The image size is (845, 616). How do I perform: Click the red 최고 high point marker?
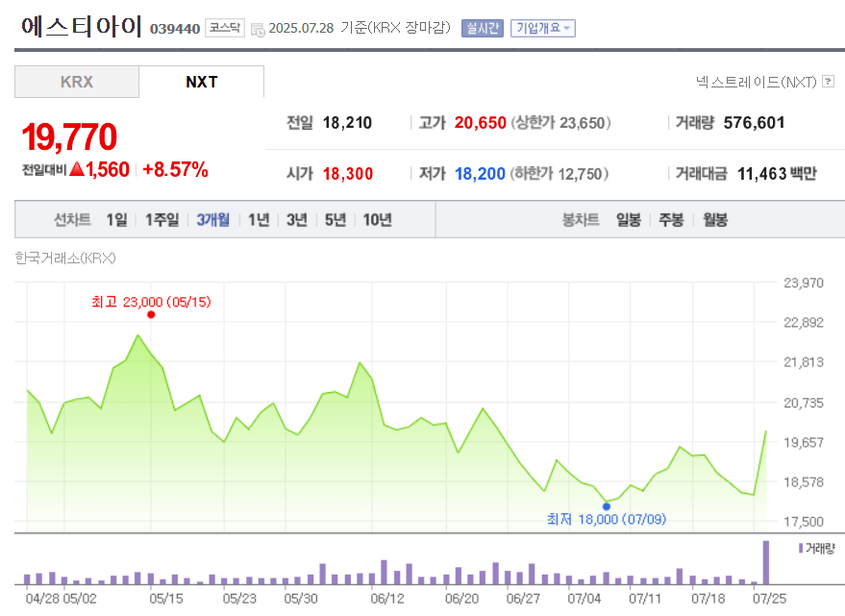point(151,315)
